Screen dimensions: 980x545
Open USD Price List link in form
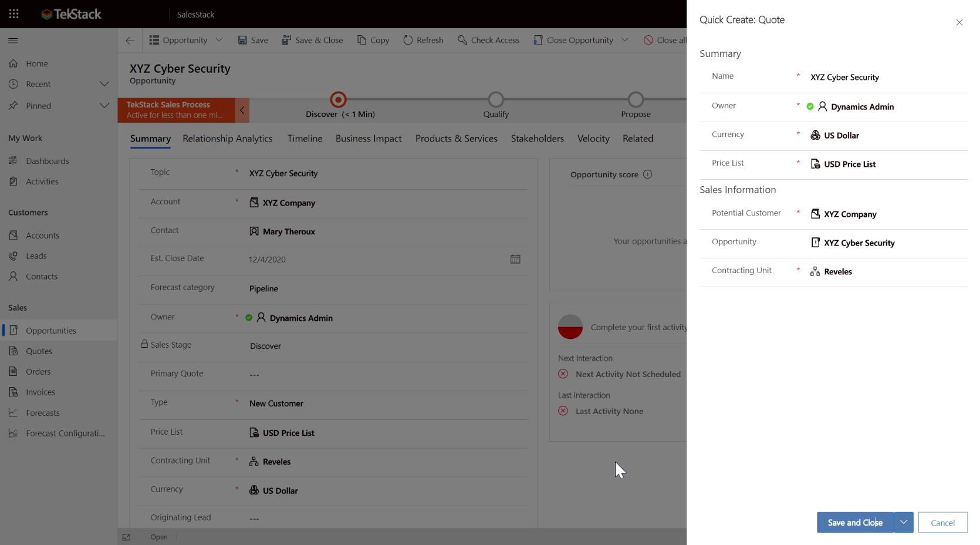point(288,433)
